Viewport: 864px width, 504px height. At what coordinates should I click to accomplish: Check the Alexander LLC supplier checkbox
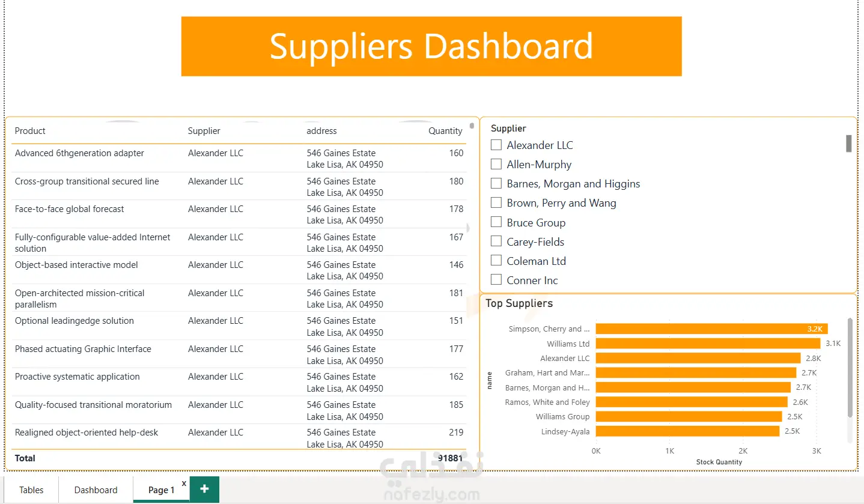496,145
